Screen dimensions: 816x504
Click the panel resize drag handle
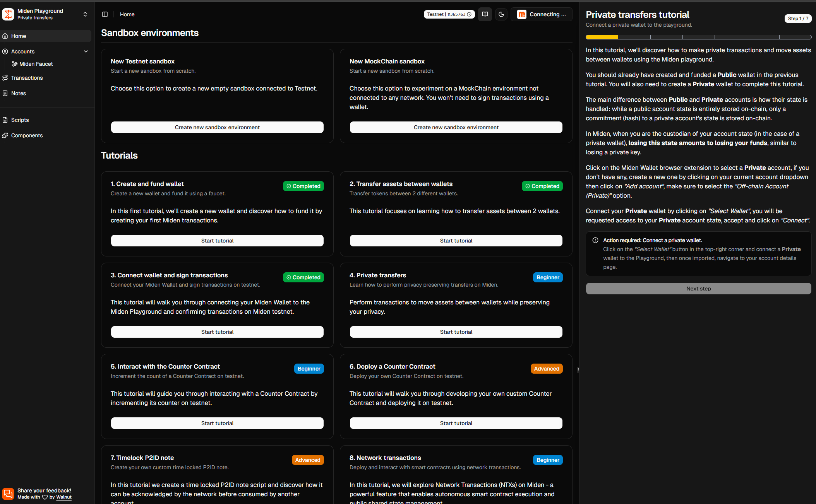pos(578,370)
